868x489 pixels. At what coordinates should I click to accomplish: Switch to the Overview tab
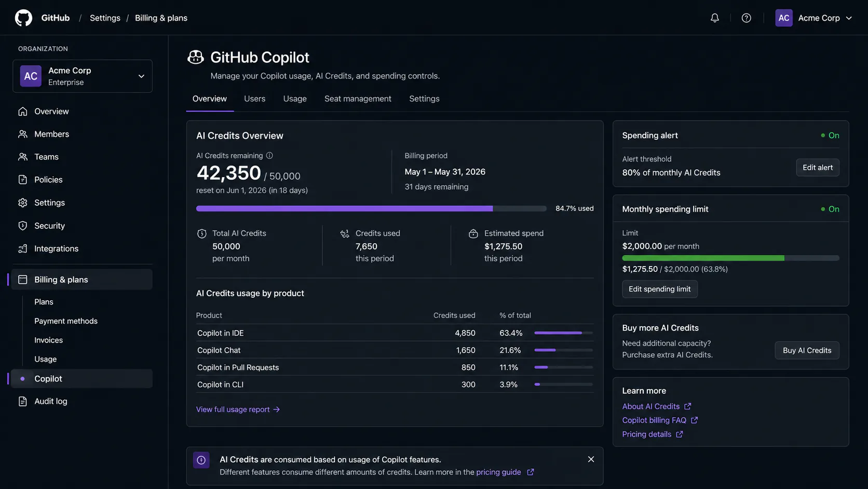(210, 99)
